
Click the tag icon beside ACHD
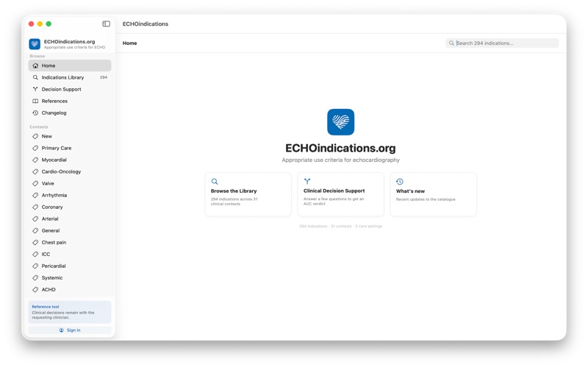(x=35, y=289)
